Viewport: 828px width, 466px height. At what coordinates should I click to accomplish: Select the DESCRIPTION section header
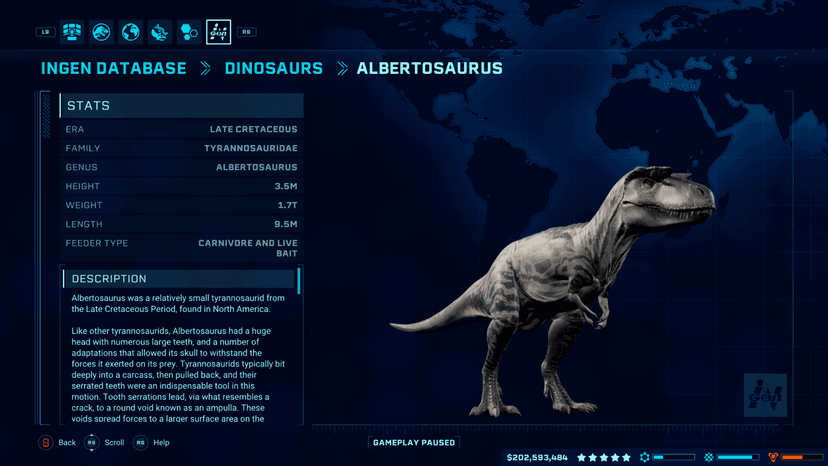pyautogui.click(x=178, y=278)
